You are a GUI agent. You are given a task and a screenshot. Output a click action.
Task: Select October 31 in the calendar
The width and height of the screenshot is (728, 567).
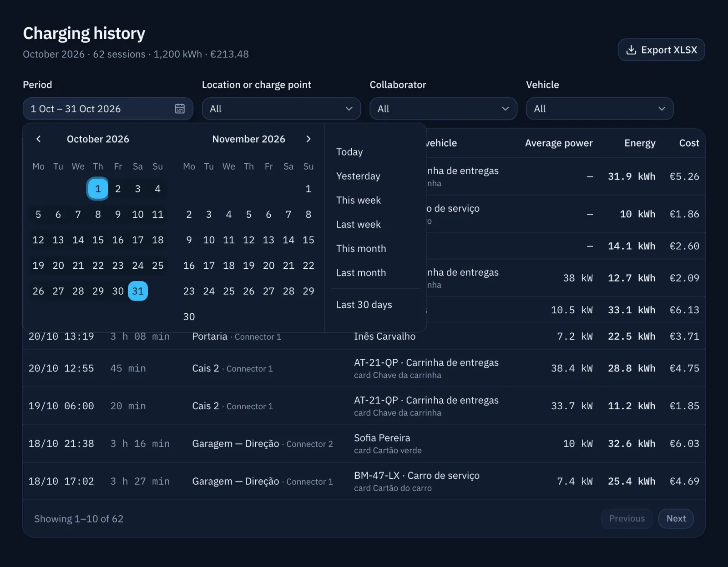tap(138, 291)
